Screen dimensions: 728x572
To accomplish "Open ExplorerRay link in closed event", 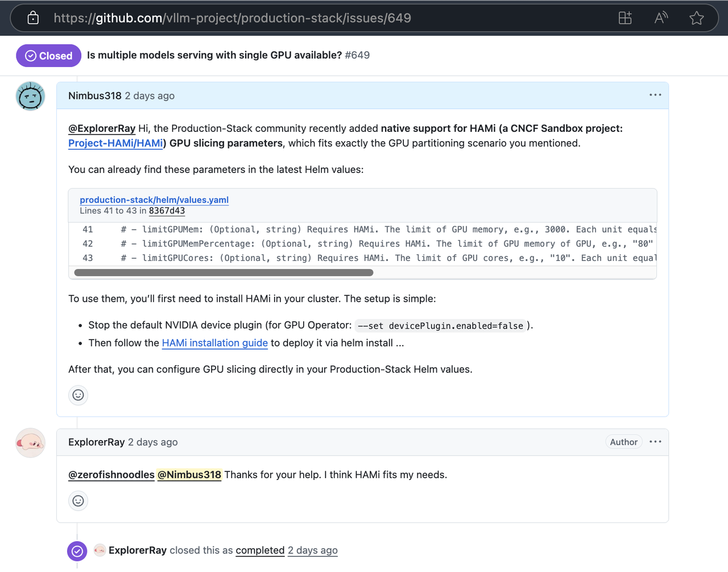I will (138, 550).
